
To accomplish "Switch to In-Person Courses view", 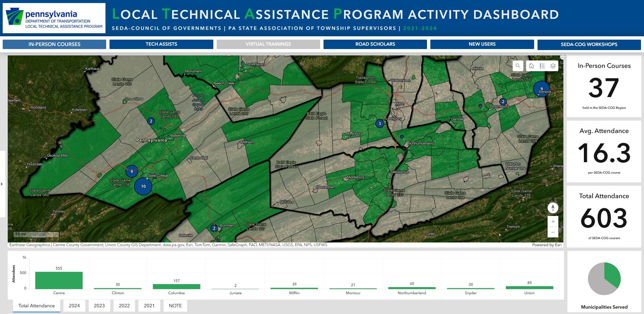I will 54,44.
